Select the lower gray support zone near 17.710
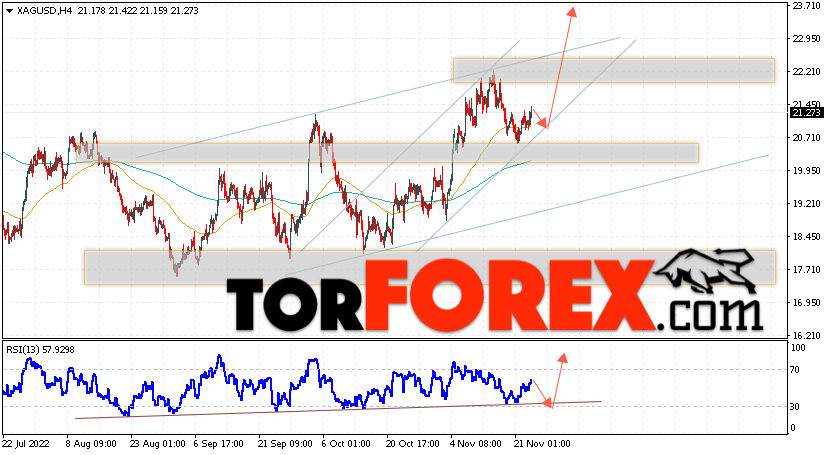Screen dimensions: 828x455 [430, 267]
